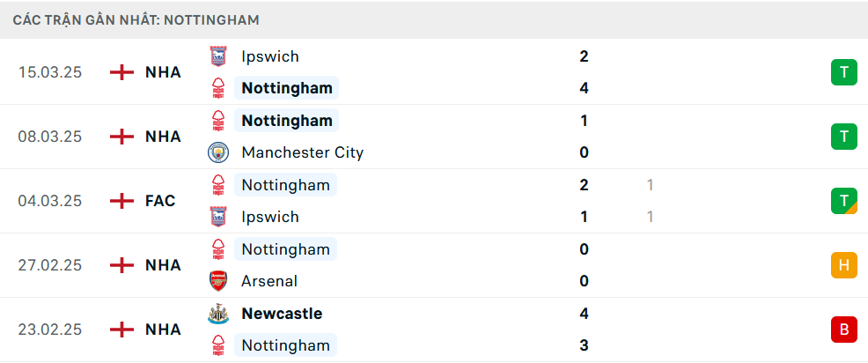868x363 pixels.
Task: Click the T badge with orange corner
Action: pyautogui.click(x=843, y=201)
